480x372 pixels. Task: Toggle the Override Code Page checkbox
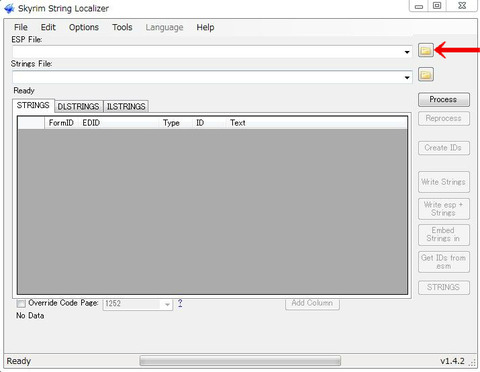click(x=21, y=303)
